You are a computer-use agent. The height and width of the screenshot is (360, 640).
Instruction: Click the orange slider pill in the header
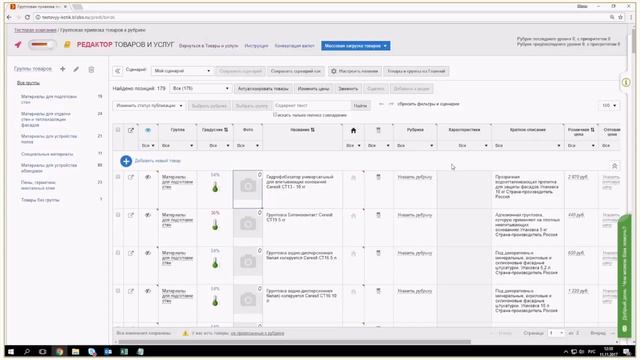[41, 44]
